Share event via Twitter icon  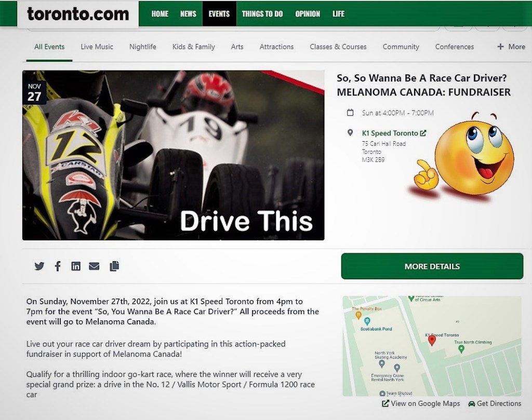(x=39, y=266)
